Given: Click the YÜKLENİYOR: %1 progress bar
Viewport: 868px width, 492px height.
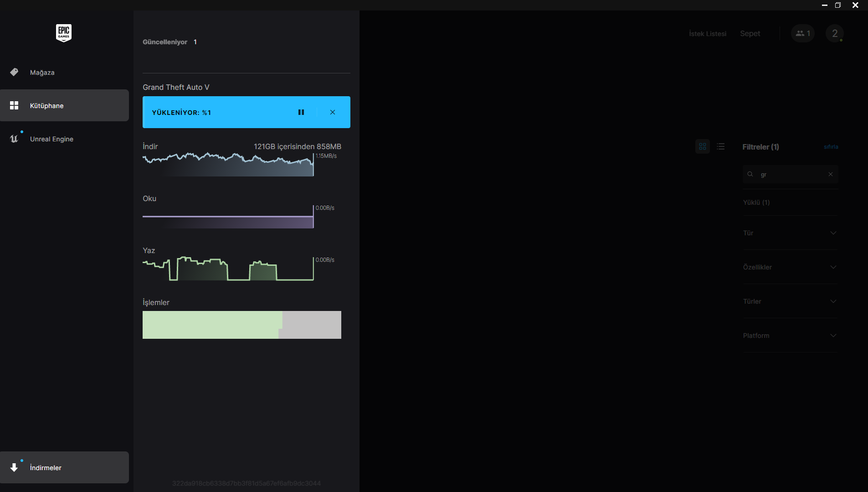Looking at the screenshot, I should click(x=247, y=112).
